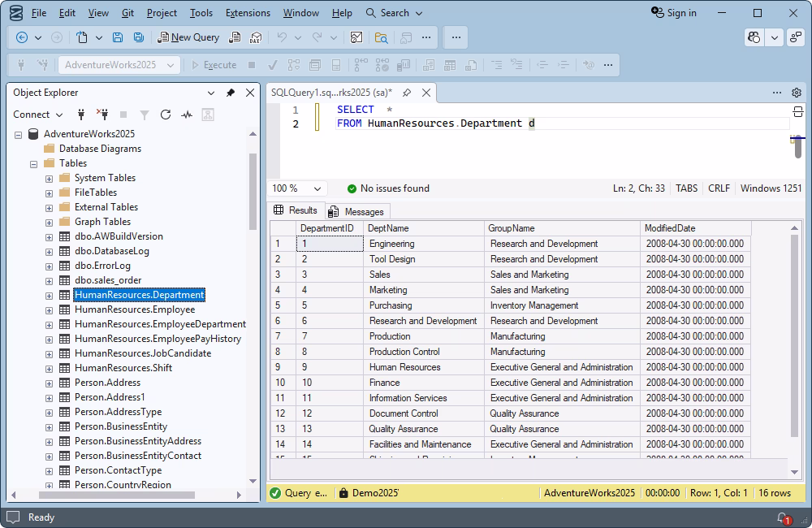Click the Send Feedback icon at top right
This screenshot has height=528, width=812.
[795, 37]
